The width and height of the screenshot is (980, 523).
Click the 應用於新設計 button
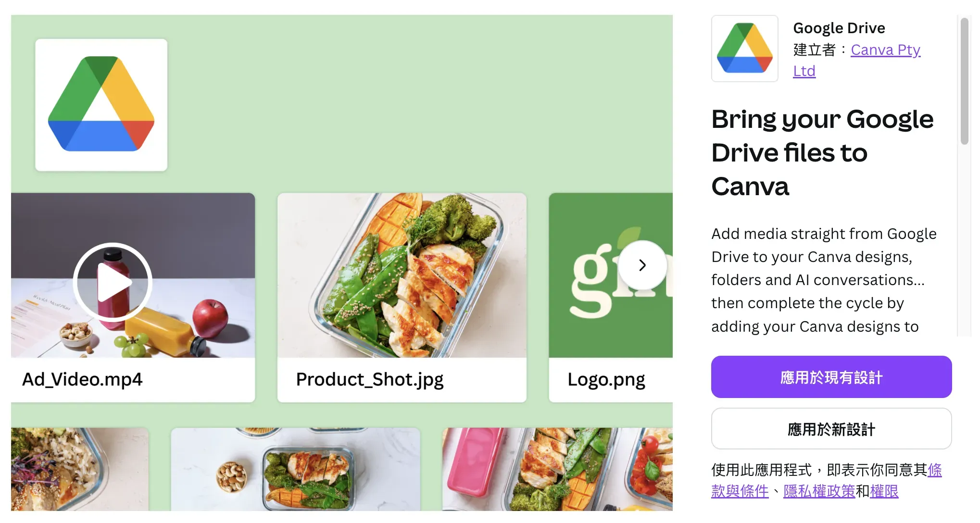click(831, 429)
